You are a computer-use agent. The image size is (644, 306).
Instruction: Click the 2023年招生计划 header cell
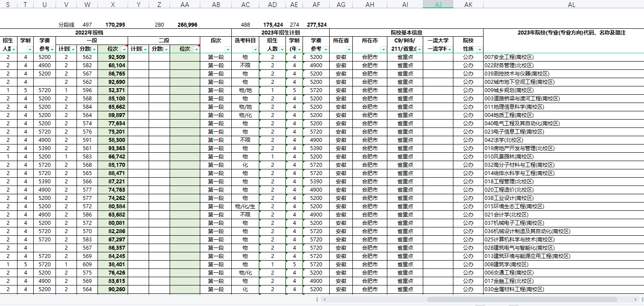(280, 33)
